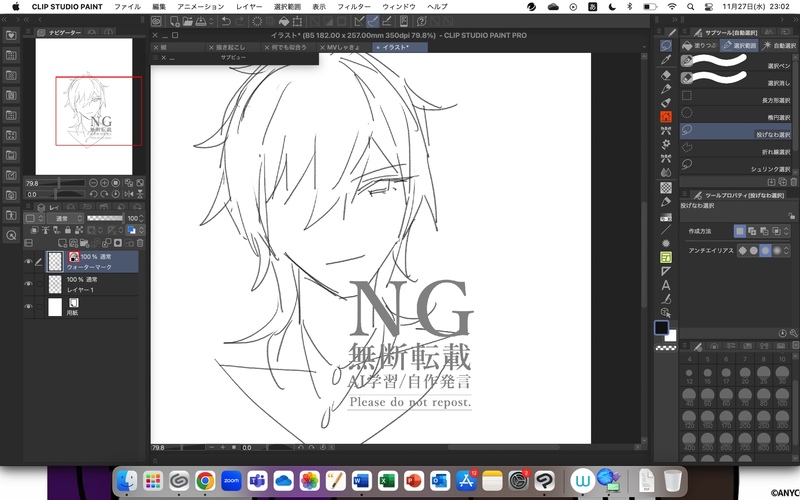
Task: Open the save icon dropdown arrows in command bar
Action: tap(211, 21)
